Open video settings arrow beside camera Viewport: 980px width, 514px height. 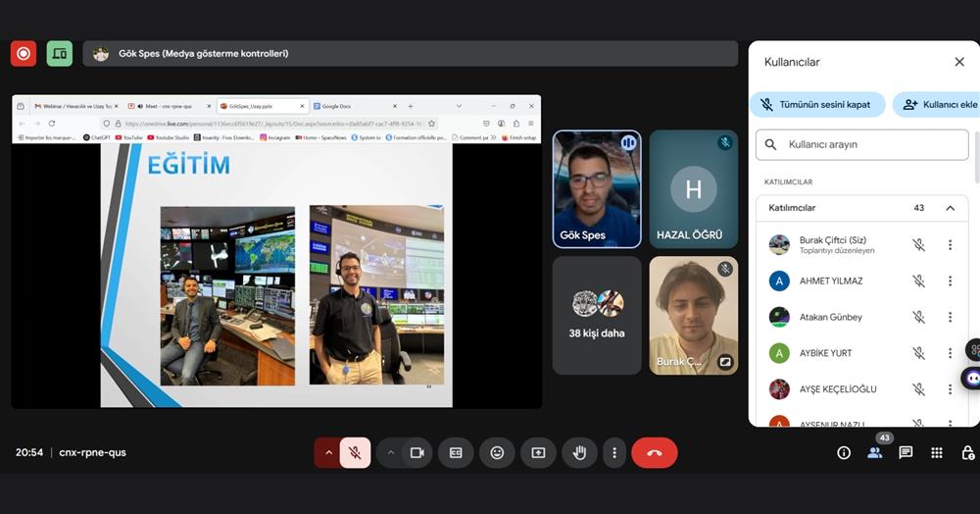click(391, 453)
